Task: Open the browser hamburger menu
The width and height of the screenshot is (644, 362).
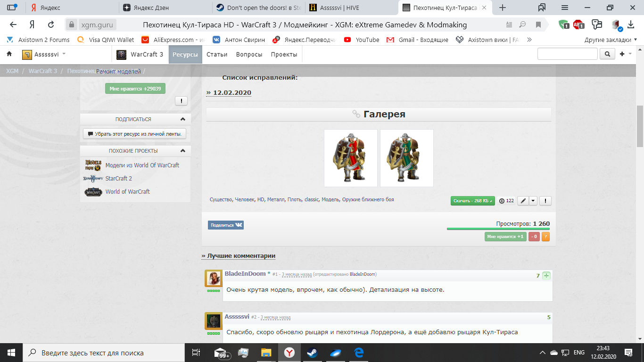Action: coord(565,8)
